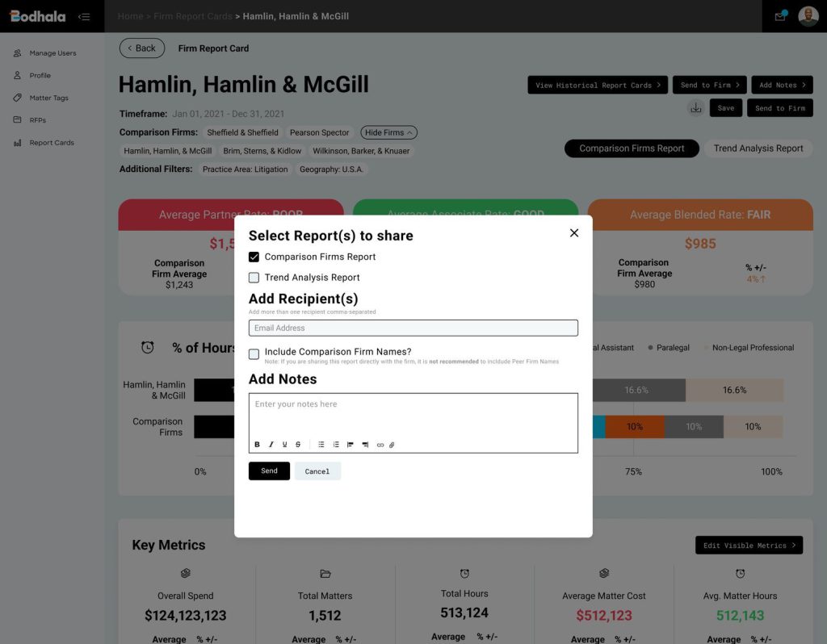This screenshot has height=644, width=827.
Task: Click the Bodhala logo
Action: [37, 16]
